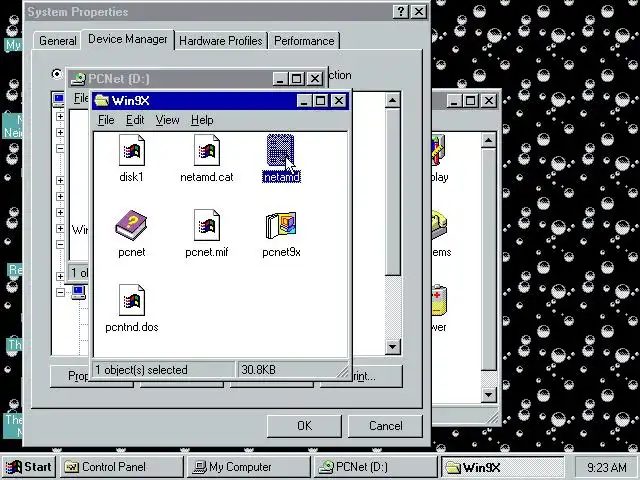The width and height of the screenshot is (640, 480).
Task: Click the PCNet (D:) window title text
Action: click(x=119, y=78)
